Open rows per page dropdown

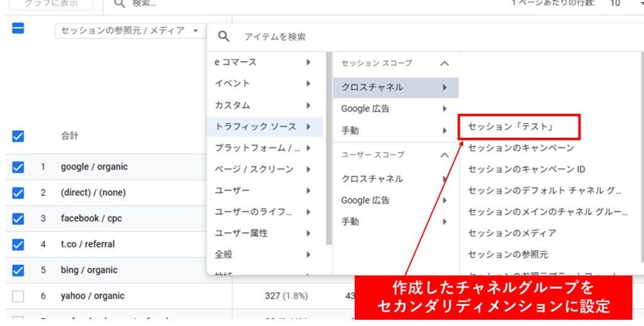coord(623,3)
